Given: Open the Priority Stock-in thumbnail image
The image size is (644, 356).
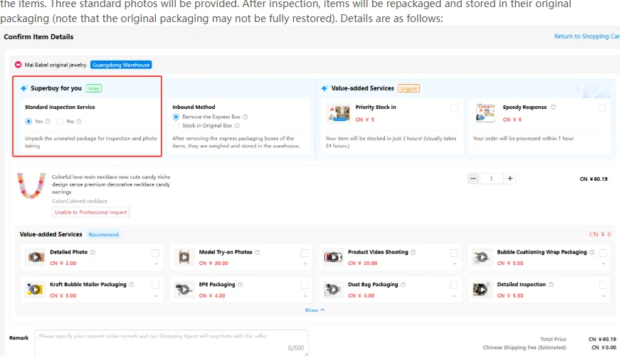Looking at the screenshot, I should [x=338, y=113].
